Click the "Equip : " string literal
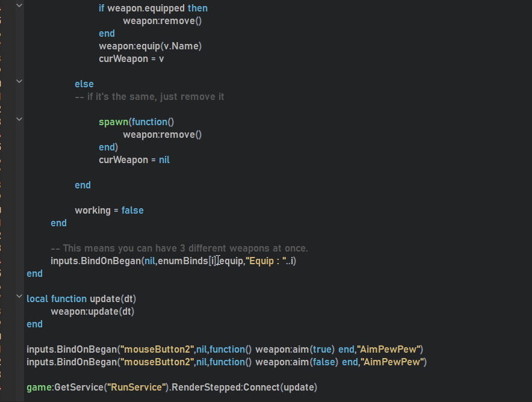Screen dimensions: 532x402 click(x=266, y=261)
